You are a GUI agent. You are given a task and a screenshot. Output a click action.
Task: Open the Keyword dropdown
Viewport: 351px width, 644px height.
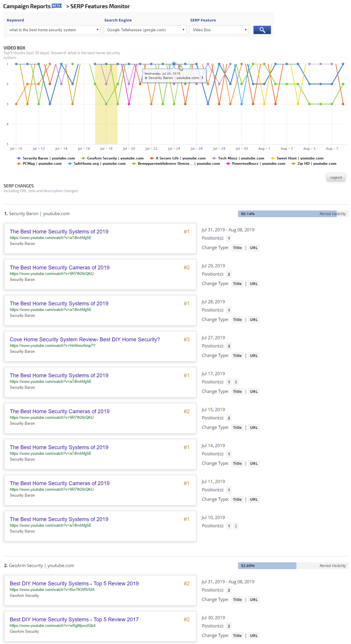(x=53, y=30)
